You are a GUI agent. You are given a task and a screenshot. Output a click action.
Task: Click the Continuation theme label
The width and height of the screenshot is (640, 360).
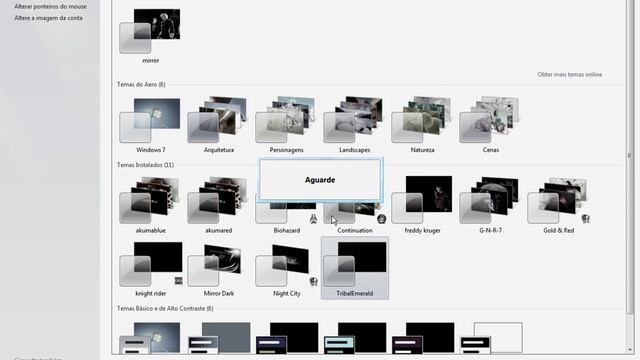[354, 231]
